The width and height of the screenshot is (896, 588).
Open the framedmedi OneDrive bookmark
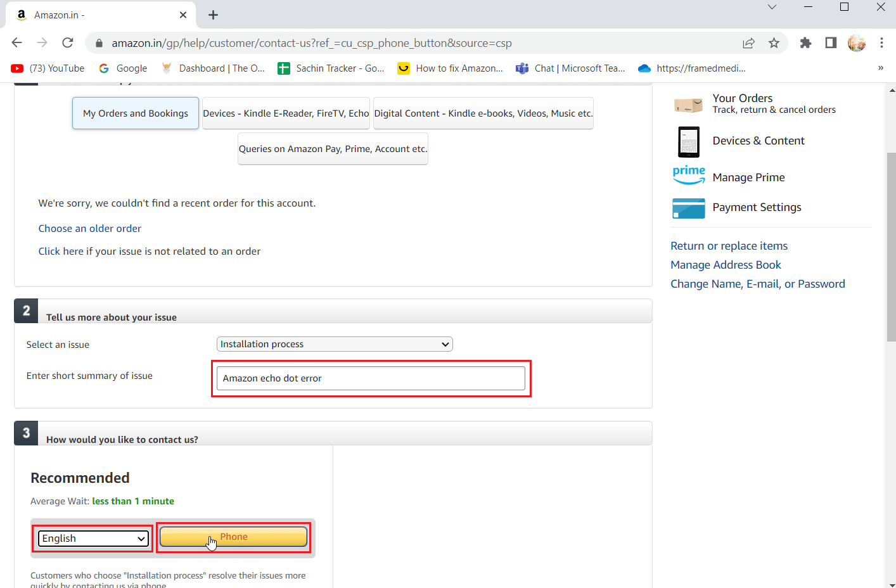[x=692, y=68]
